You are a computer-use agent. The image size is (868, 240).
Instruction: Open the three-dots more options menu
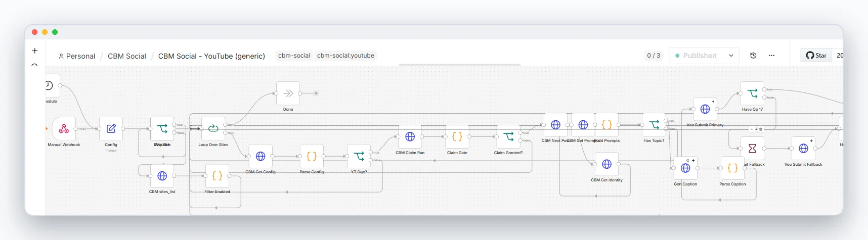click(x=771, y=56)
